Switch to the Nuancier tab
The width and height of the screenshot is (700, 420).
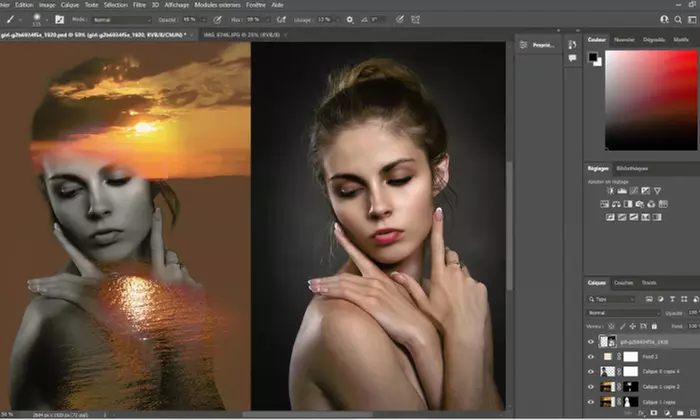(624, 40)
